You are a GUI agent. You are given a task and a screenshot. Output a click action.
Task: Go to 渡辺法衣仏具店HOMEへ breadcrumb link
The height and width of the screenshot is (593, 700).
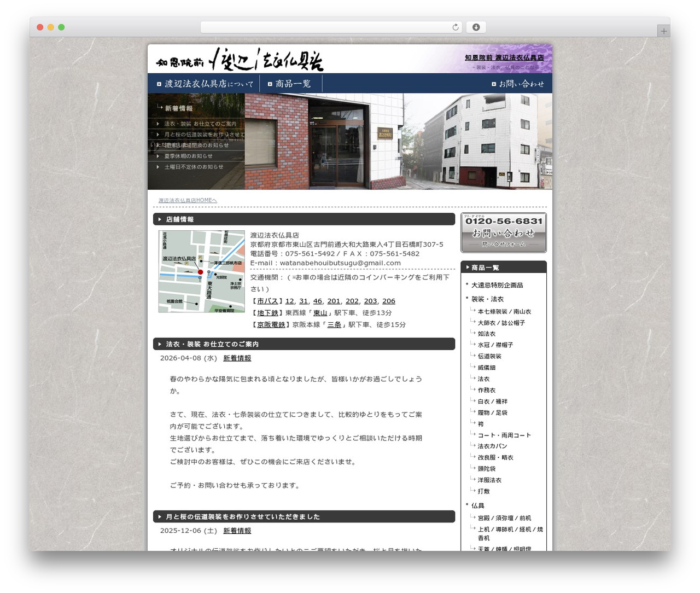coord(188,200)
